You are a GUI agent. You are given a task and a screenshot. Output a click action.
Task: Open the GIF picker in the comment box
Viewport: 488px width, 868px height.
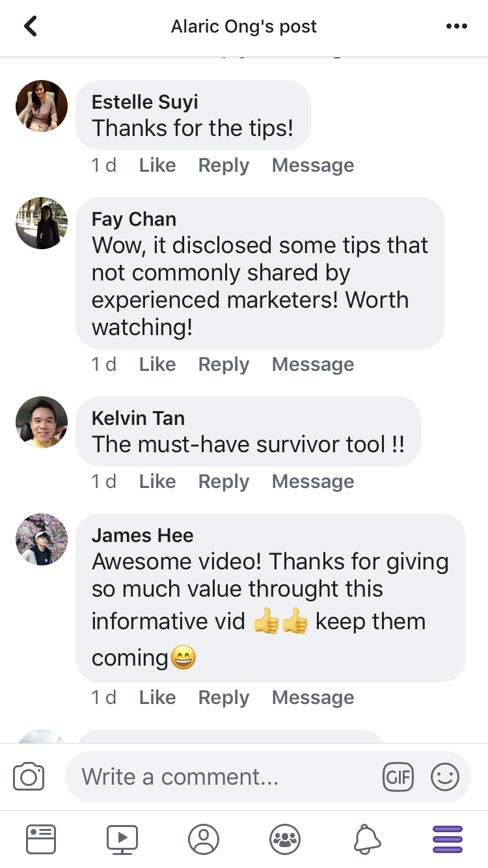[x=398, y=777]
